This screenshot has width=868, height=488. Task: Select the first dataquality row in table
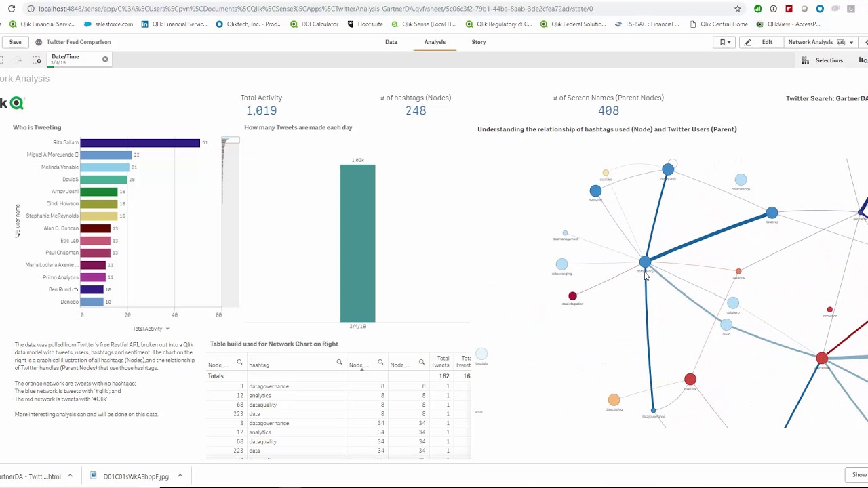262,405
